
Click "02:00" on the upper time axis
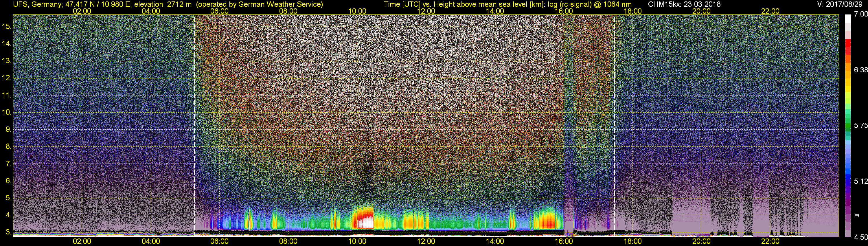(x=82, y=11)
